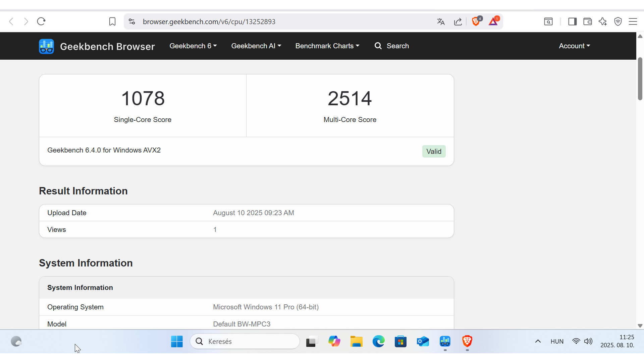The height and width of the screenshot is (362, 644).
Task: Open File Explorer from the taskbar
Action: 356,342
